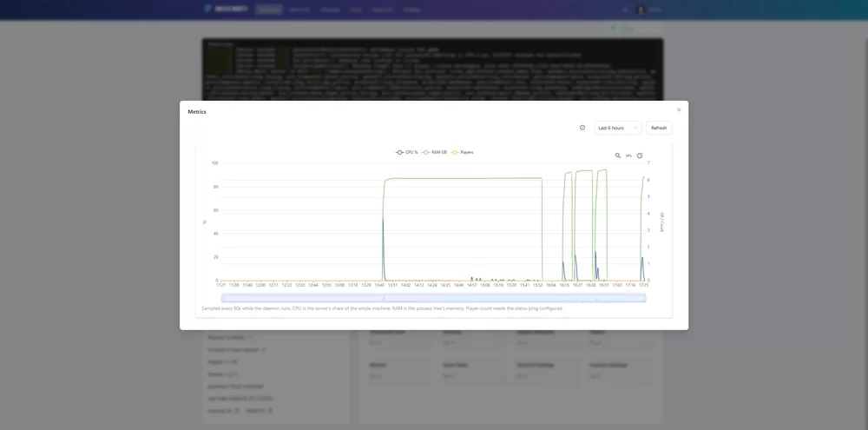The image size is (868, 430).
Task: Click the 11:27 time axis label
Action: point(220,286)
